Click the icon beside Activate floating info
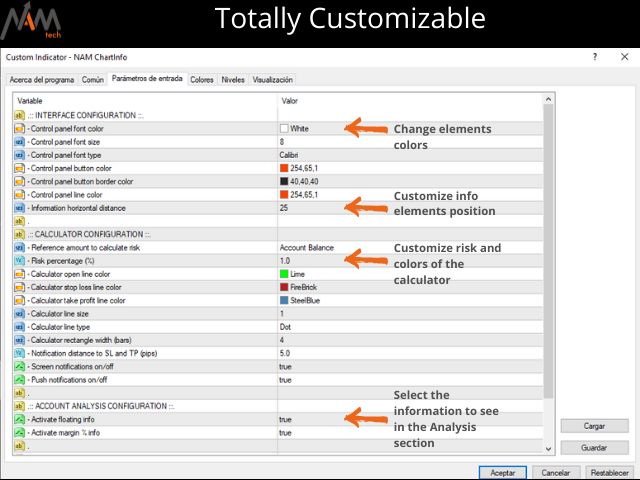The height and width of the screenshot is (480, 640). pyautogui.click(x=19, y=419)
